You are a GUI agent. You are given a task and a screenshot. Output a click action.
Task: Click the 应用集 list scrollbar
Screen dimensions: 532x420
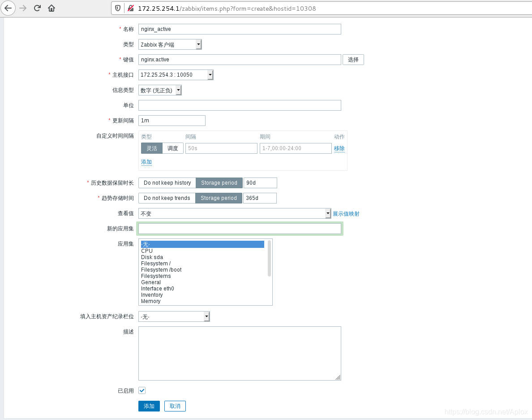pos(270,258)
